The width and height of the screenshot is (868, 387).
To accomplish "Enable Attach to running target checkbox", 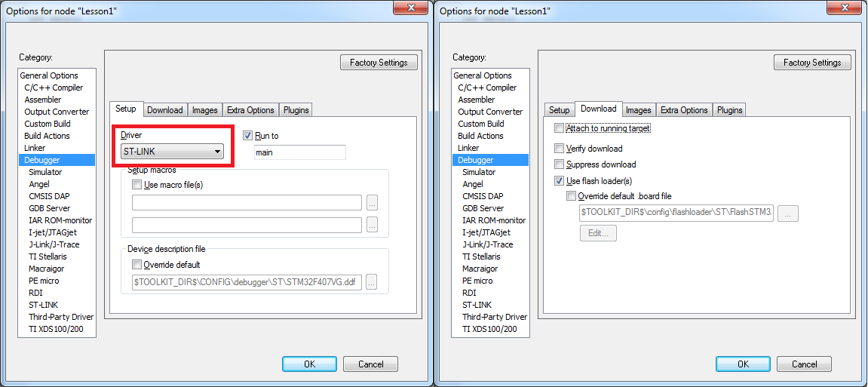I will [x=559, y=128].
